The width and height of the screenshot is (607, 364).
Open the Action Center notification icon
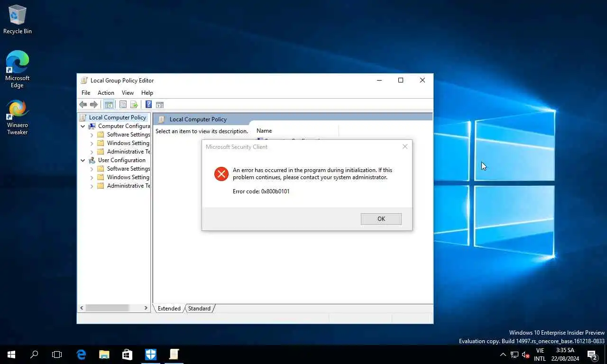[592, 355]
